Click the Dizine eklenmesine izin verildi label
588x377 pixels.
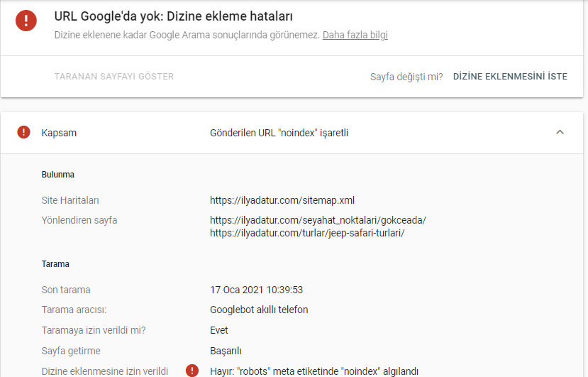tap(105, 371)
